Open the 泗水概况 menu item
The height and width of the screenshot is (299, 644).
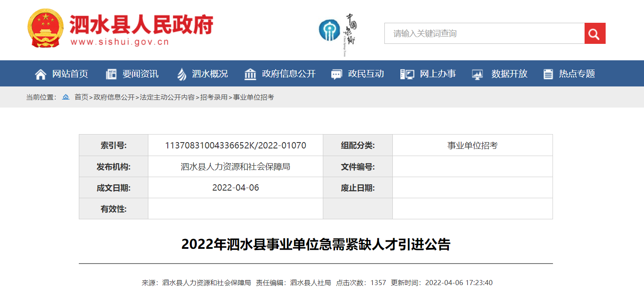[210, 74]
